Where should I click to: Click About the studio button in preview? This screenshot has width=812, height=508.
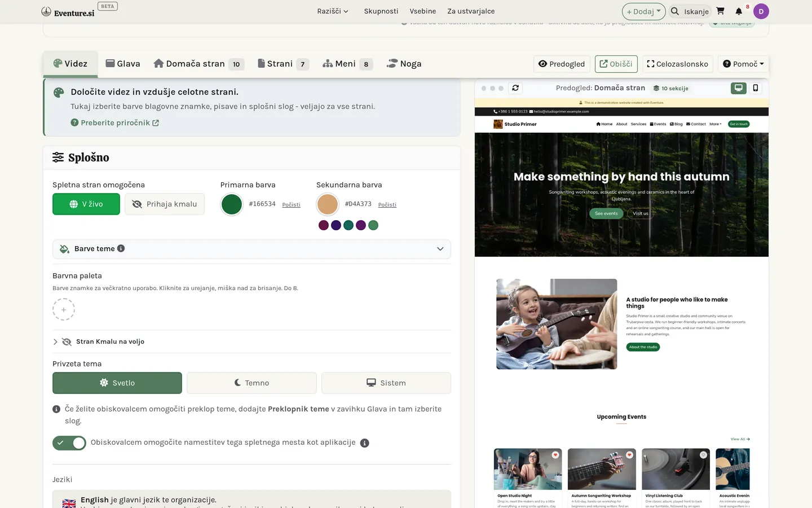(643, 347)
